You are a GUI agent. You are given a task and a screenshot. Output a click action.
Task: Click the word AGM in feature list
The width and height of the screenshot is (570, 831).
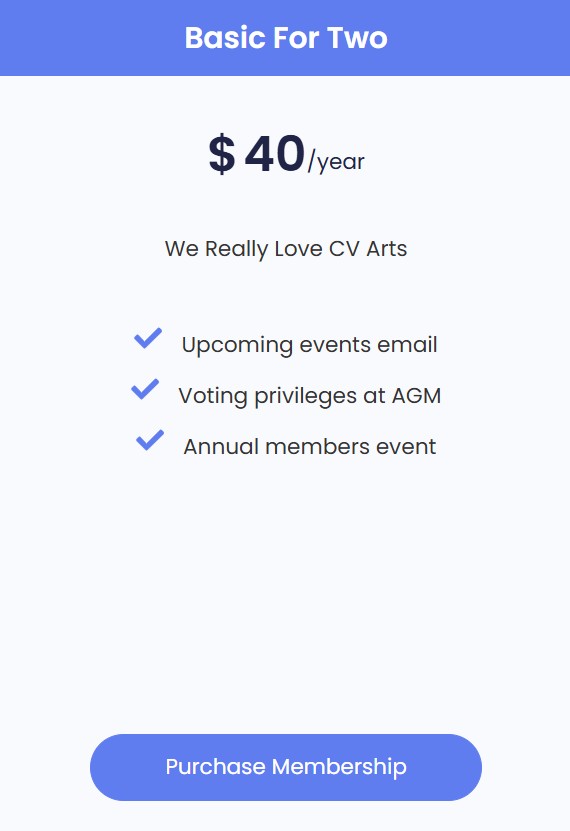pyautogui.click(x=416, y=395)
